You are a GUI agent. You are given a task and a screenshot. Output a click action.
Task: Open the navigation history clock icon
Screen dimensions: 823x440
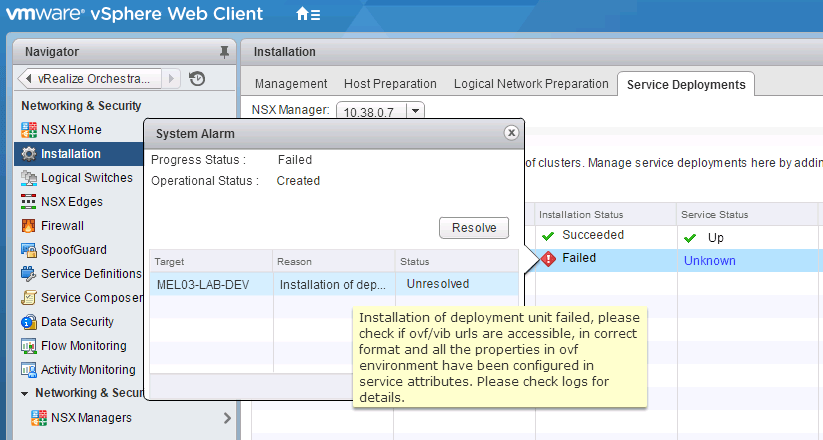(197, 79)
